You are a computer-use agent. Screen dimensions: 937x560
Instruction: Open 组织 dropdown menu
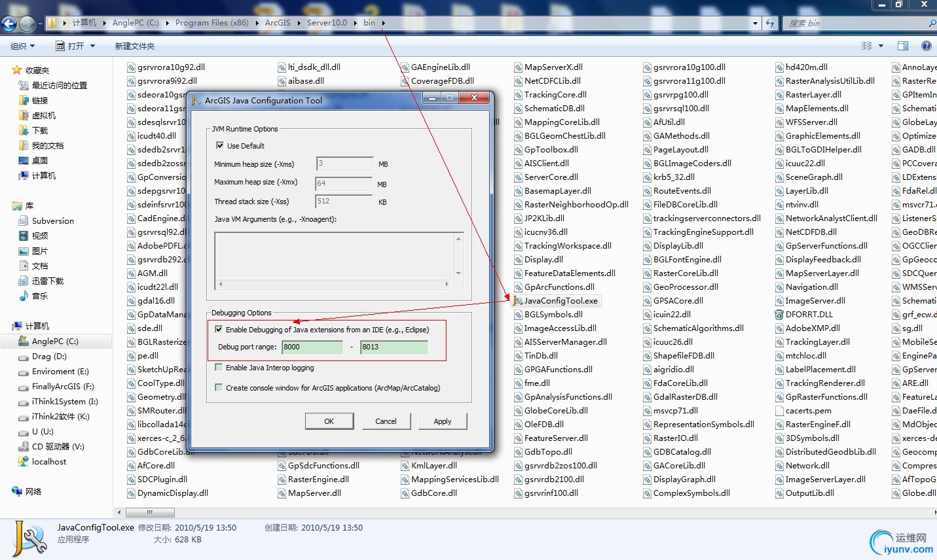pos(23,46)
